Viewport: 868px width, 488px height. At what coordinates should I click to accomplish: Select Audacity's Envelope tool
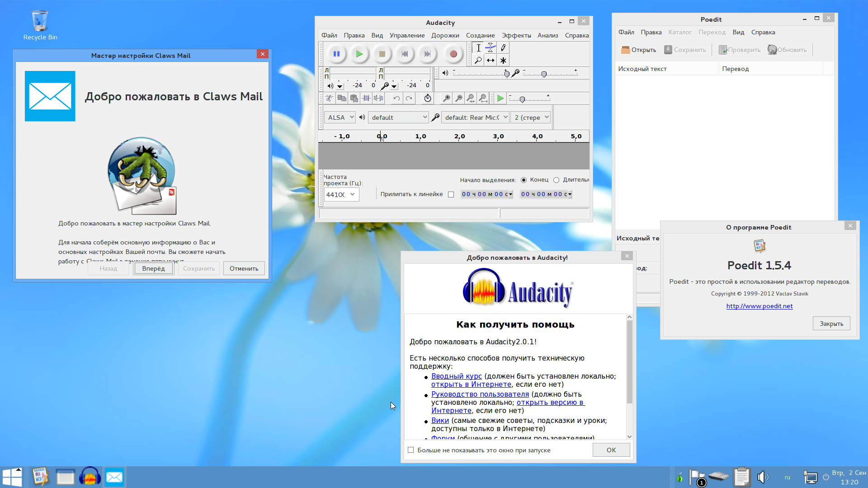[491, 48]
